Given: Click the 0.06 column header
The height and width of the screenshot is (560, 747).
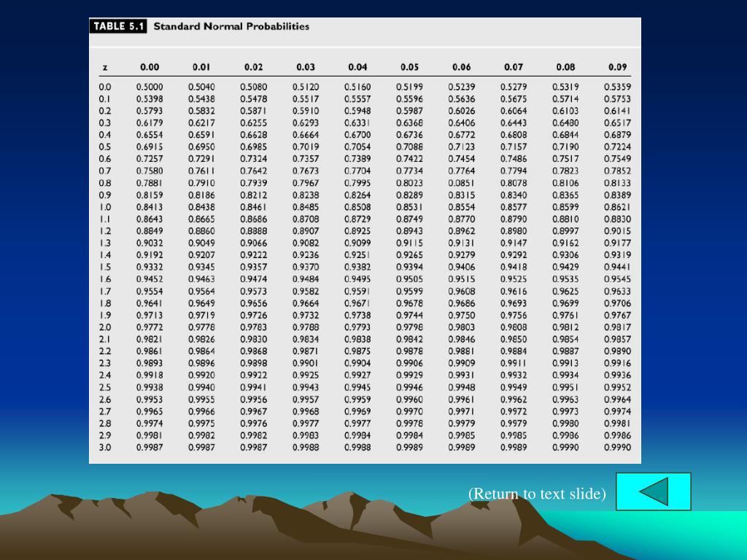Looking at the screenshot, I should [x=462, y=67].
